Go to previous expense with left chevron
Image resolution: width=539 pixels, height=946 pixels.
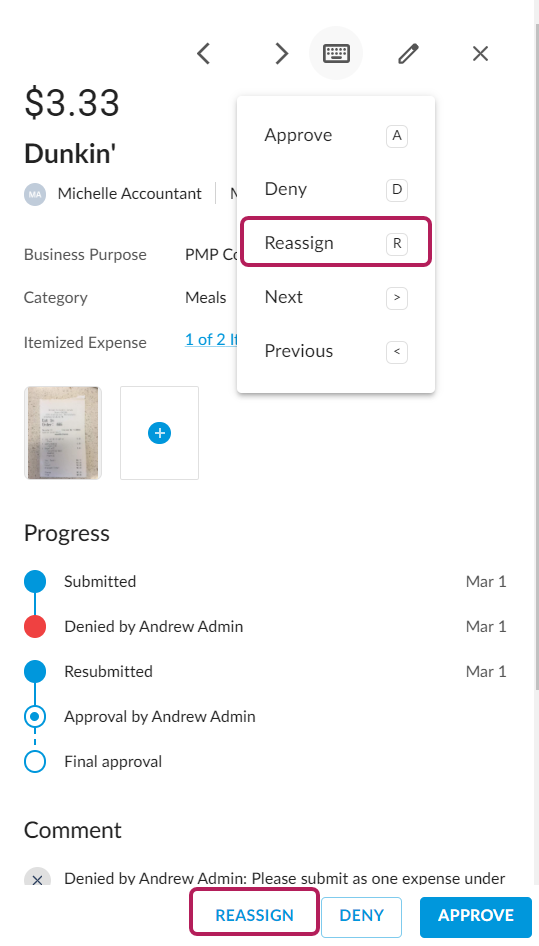204,54
